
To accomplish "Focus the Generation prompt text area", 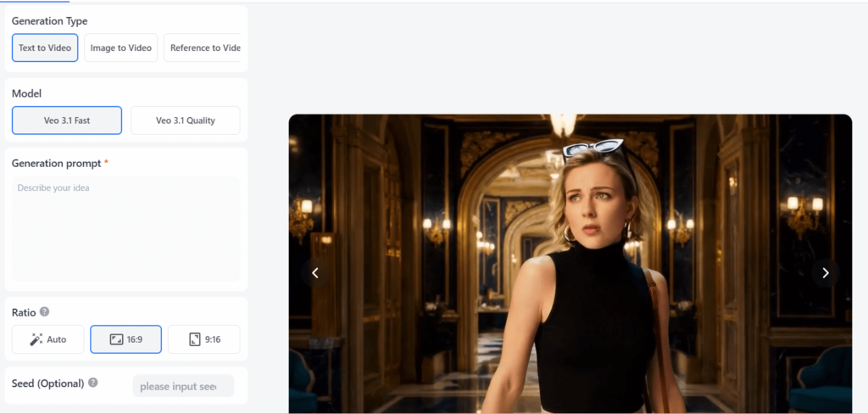I will click(126, 229).
